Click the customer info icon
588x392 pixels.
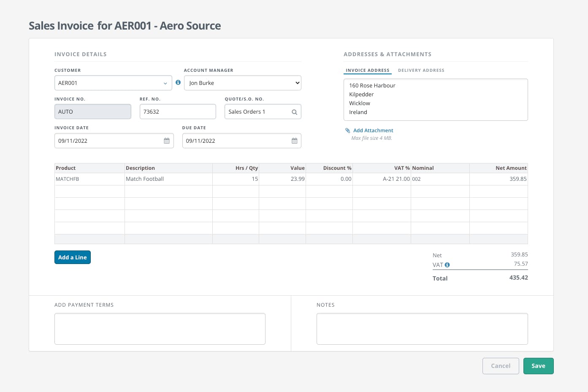click(178, 82)
